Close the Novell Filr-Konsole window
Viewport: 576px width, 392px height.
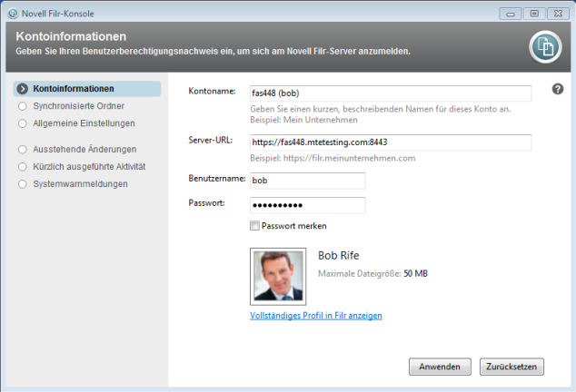click(x=558, y=14)
